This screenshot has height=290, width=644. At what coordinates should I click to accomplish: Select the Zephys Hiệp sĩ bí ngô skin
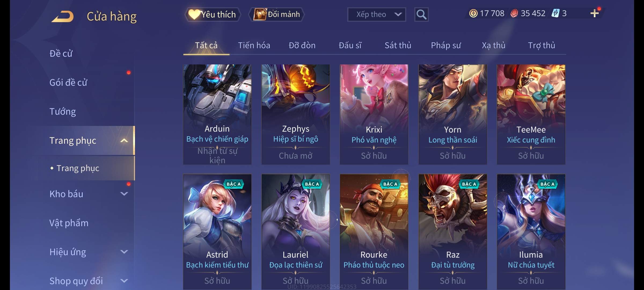[x=296, y=114]
